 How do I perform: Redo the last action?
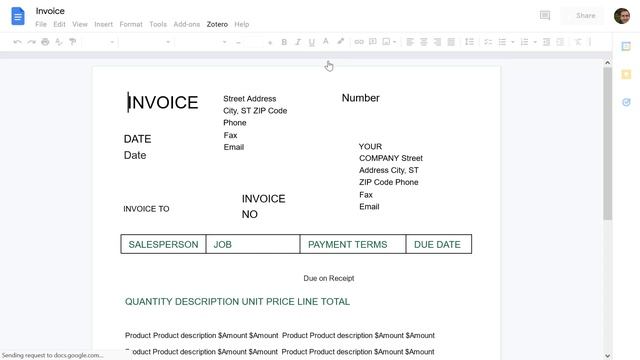[x=31, y=42]
